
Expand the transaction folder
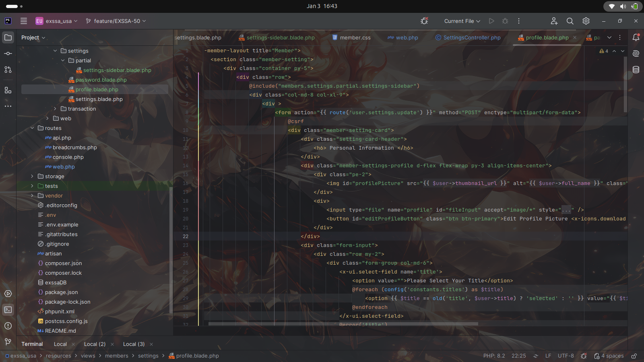tap(55, 109)
